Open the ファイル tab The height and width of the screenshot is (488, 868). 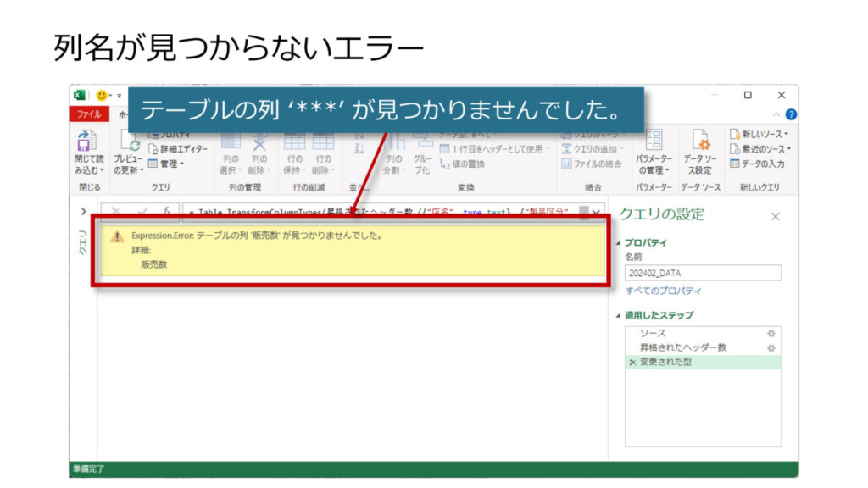[x=89, y=114]
